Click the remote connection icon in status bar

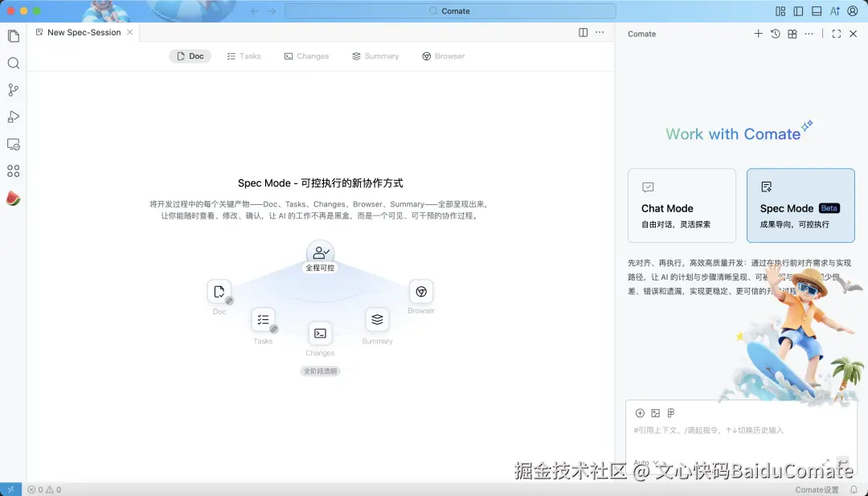[x=10, y=490]
